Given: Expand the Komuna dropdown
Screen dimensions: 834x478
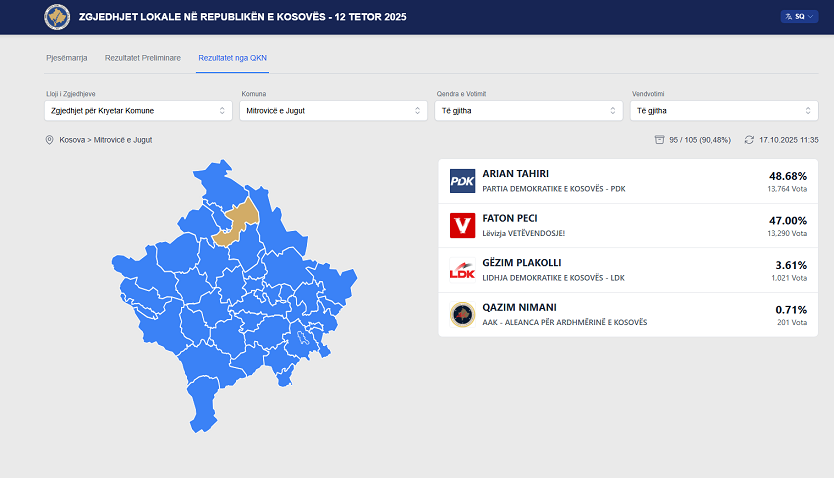Looking at the screenshot, I should pos(333,110).
